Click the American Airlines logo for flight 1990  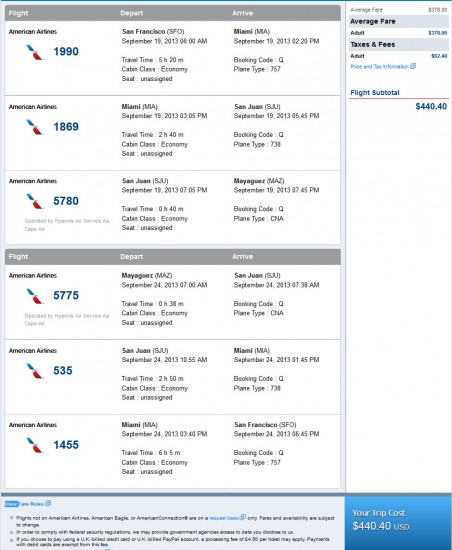(x=35, y=52)
